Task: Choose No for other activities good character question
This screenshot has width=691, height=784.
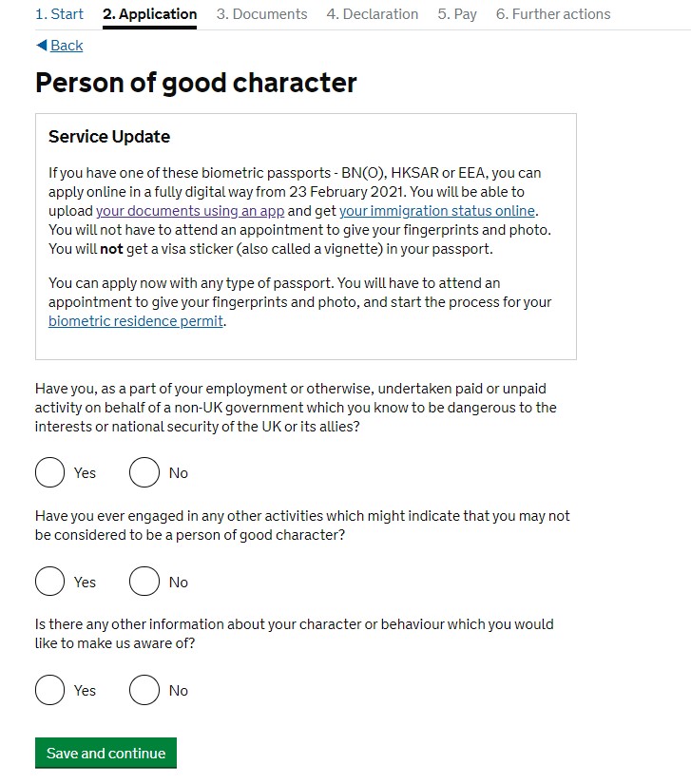Action: [144, 582]
